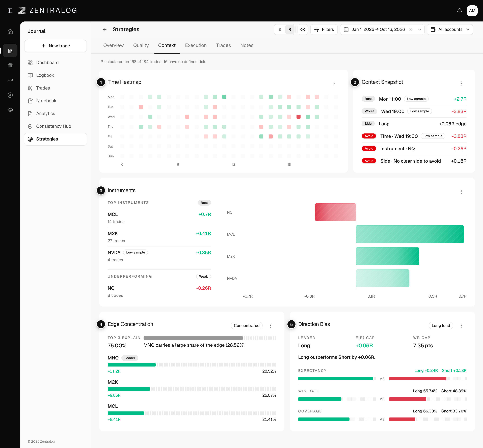Click the Concentrated badge
483x448 pixels.
point(247,326)
